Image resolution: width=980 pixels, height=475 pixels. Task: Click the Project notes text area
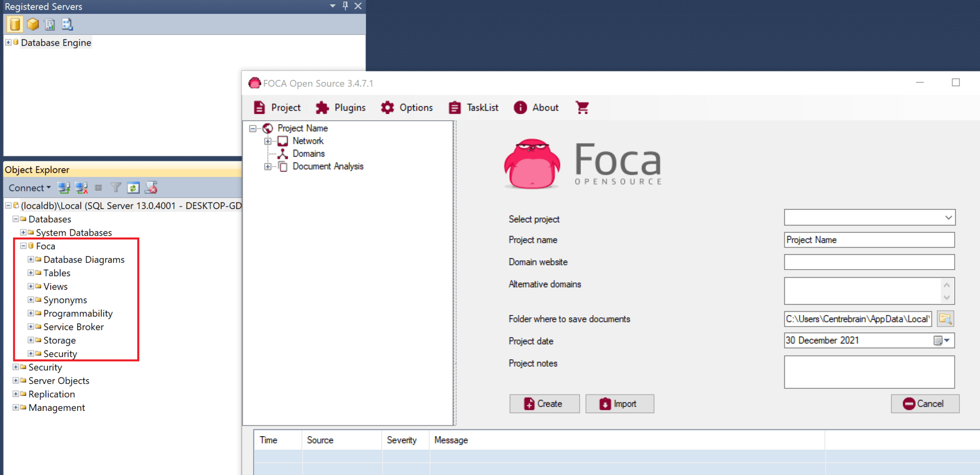click(869, 372)
